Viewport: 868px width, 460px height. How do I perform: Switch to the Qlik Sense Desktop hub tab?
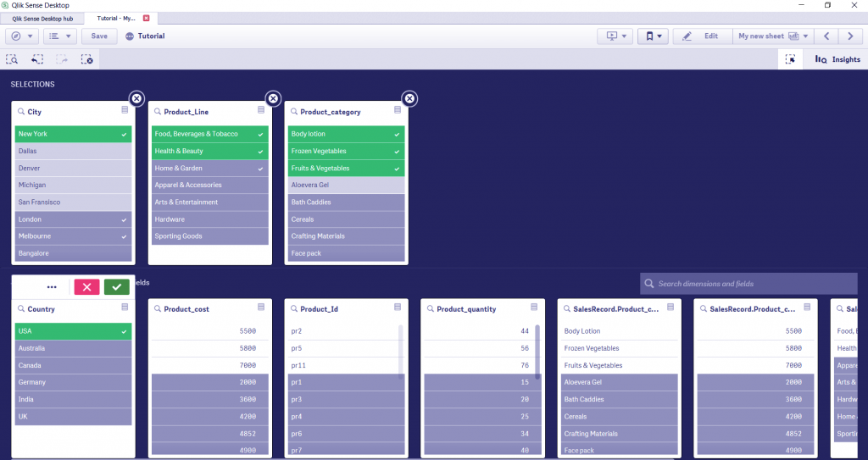coord(42,19)
